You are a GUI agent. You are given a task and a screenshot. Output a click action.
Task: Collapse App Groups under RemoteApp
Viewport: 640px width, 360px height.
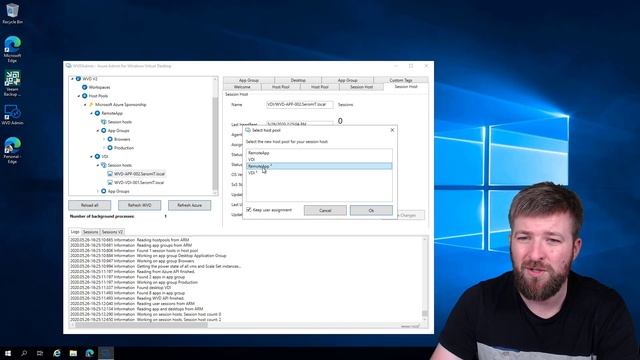[x=98, y=131]
